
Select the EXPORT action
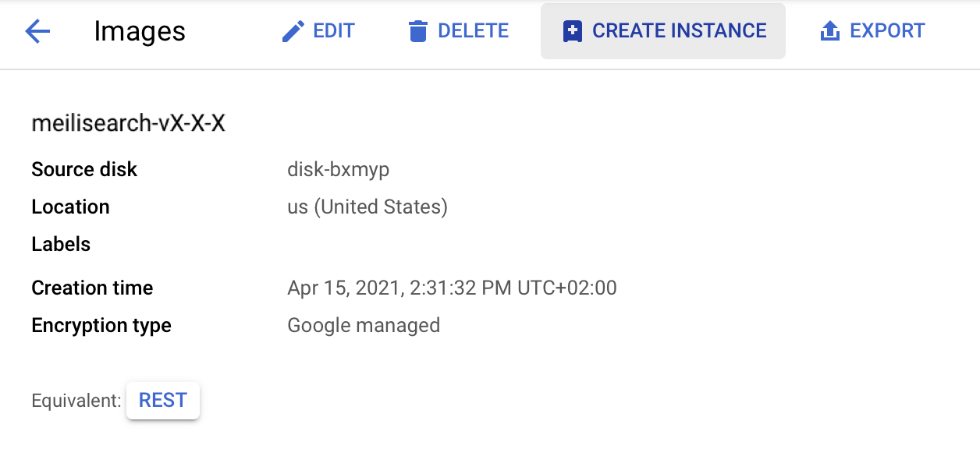click(889, 30)
